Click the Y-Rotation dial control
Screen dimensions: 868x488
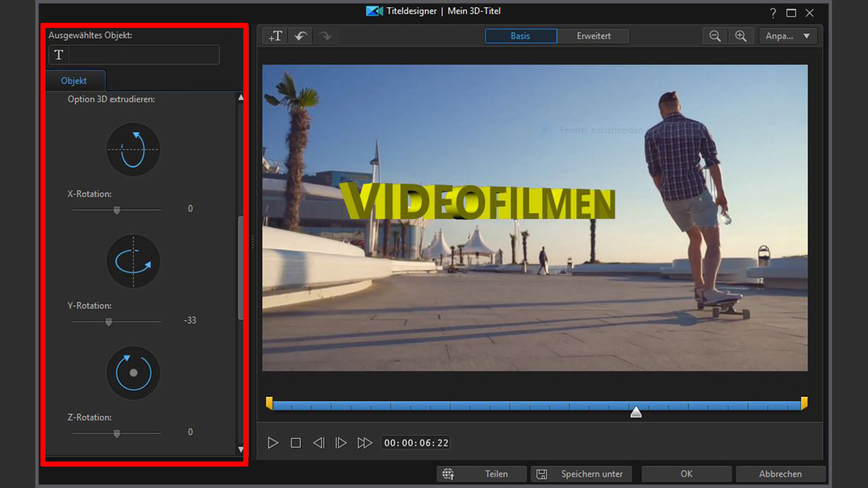(x=134, y=261)
